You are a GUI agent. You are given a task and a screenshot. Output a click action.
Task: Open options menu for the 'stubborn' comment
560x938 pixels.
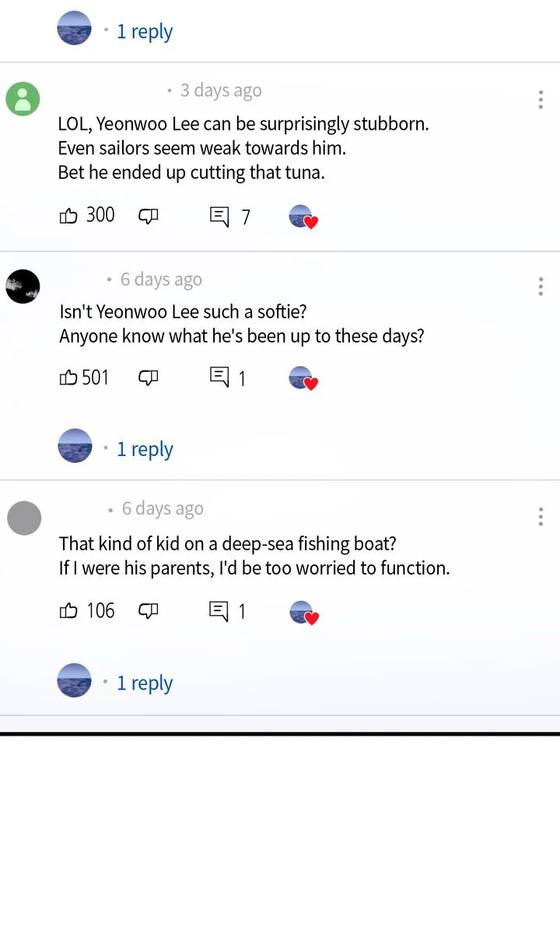click(541, 100)
